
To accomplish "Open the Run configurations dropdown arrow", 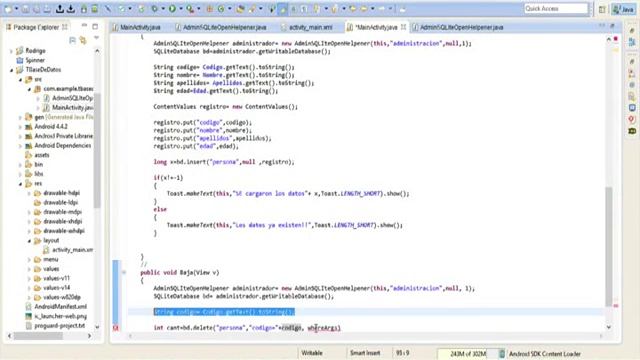I will [x=180, y=9].
